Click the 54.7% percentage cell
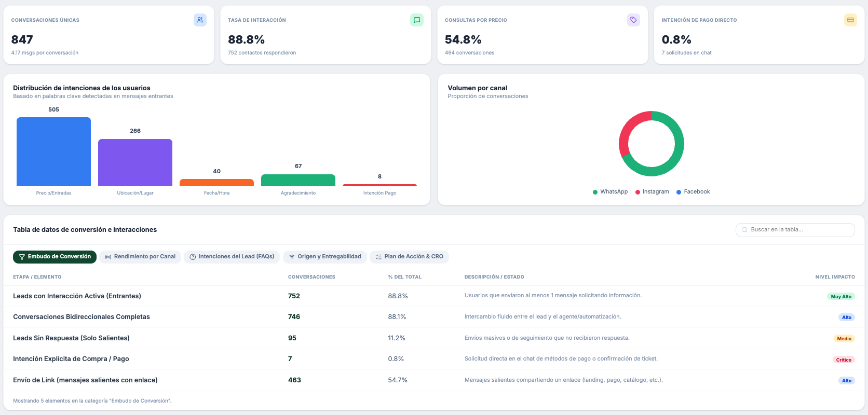Viewport: 868px width, 415px height. pos(398,380)
